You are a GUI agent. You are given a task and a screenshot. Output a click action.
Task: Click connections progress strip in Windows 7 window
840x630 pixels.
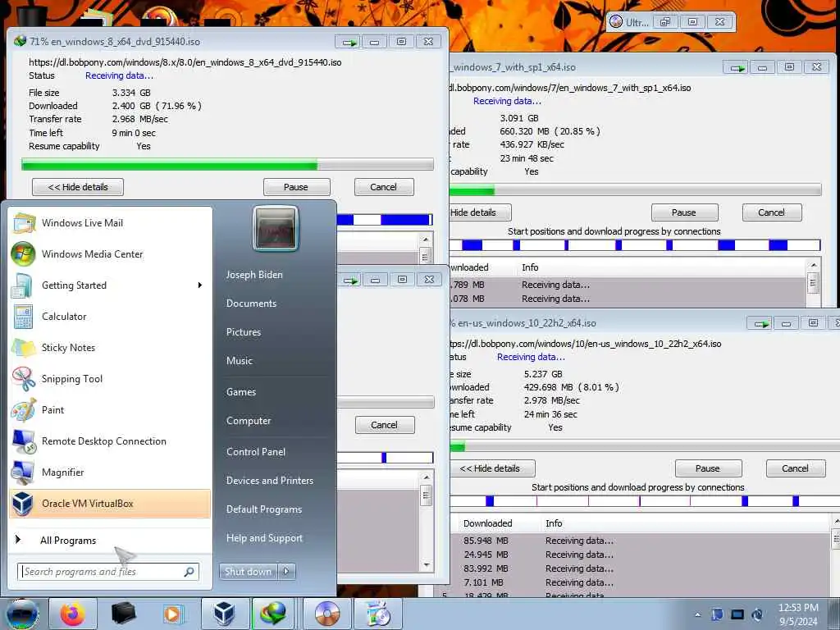[636, 245]
